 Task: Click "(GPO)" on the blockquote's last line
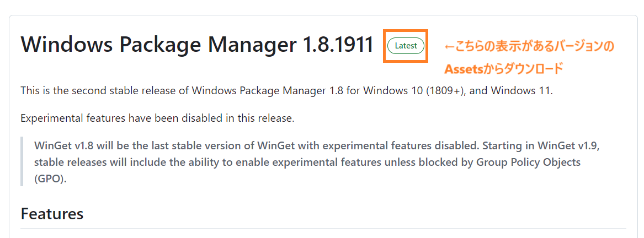click(x=50, y=179)
